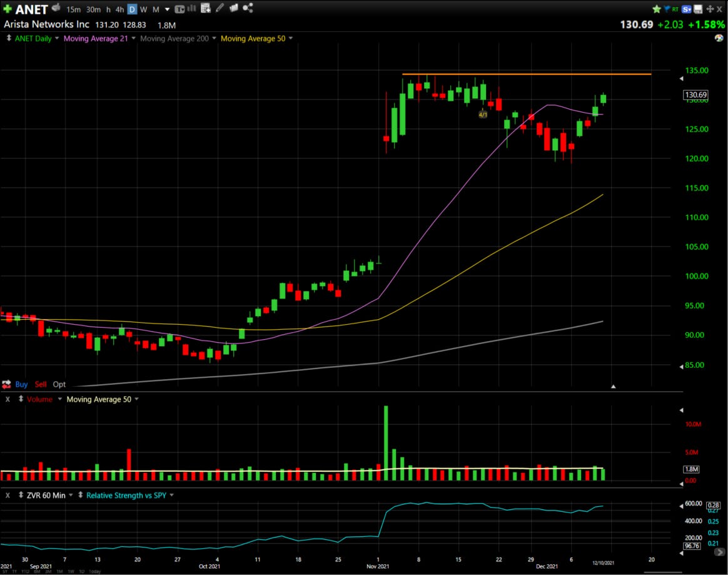The width and height of the screenshot is (728, 575).
Task: Open the blue S symbol-link dropdown
Action: click(x=687, y=9)
